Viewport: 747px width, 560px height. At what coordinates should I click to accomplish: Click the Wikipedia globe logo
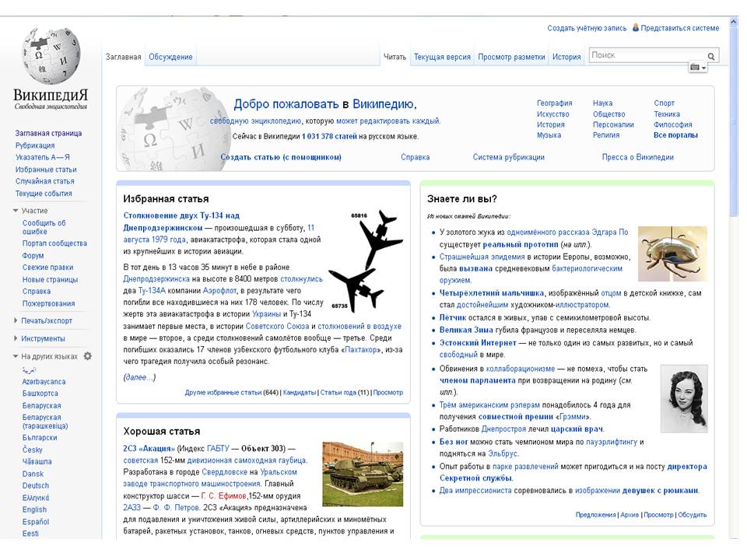click(x=51, y=56)
